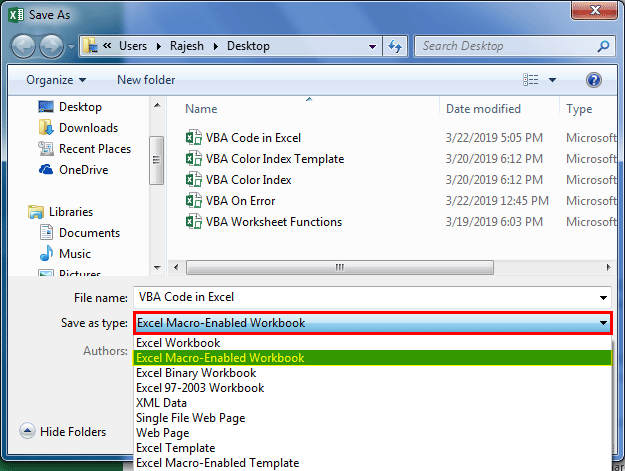Click into the Search Desktop field
Screen dimensions: 625x471
(x=506, y=46)
